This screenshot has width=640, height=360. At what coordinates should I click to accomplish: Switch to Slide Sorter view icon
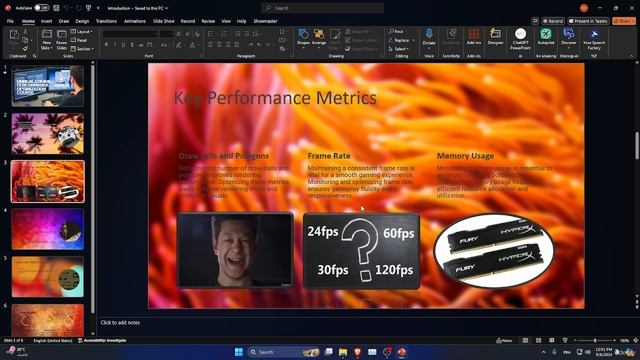538,340
